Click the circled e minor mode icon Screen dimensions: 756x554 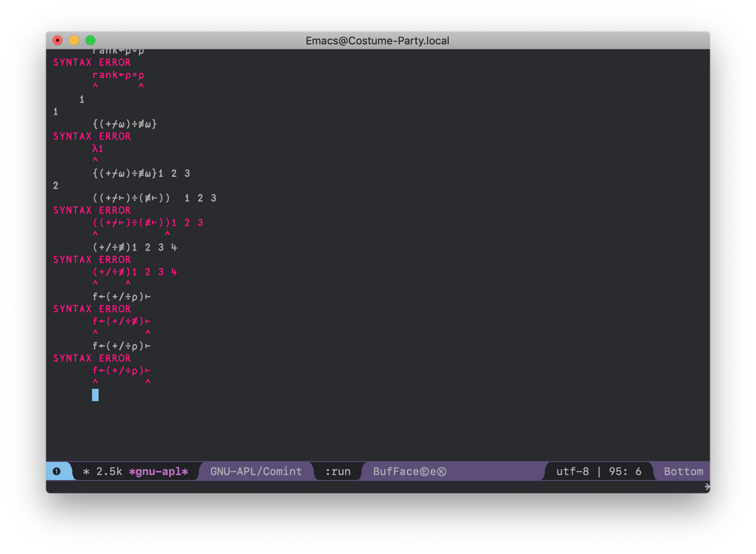coord(424,471)
